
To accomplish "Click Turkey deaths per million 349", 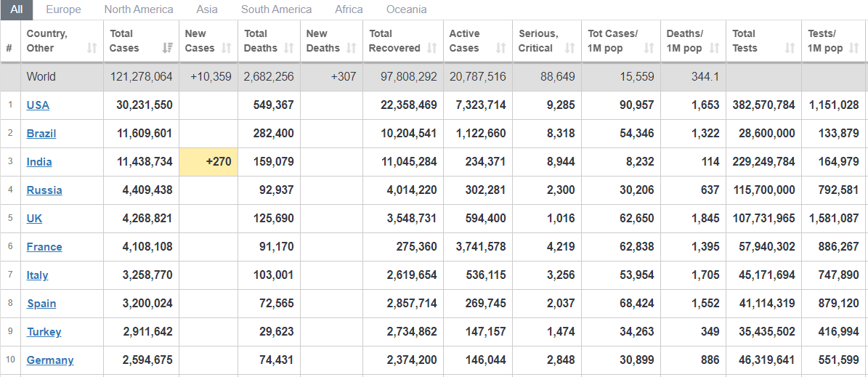I will 710,332.
